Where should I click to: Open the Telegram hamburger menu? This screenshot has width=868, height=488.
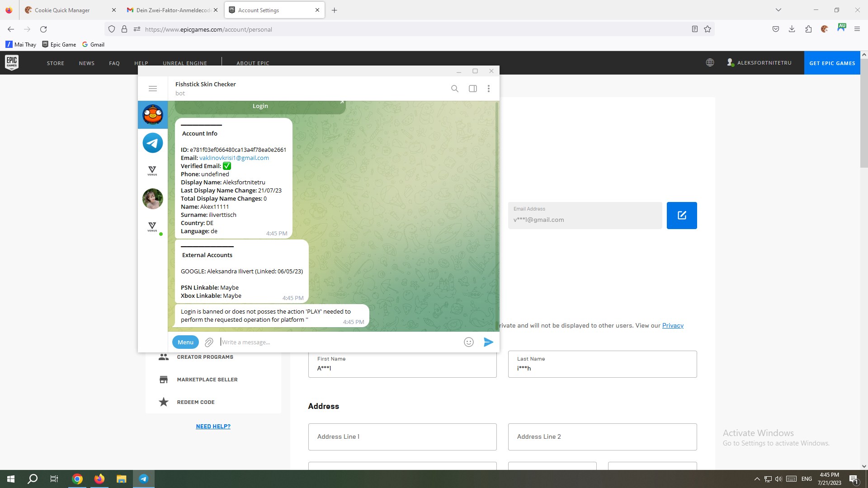tap(153, 89)
